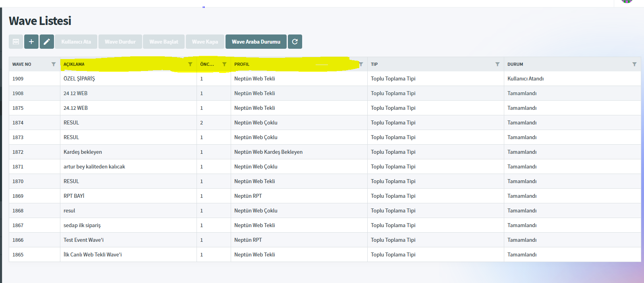
Task: Select wave number 1908
Action: coord(18,93)
